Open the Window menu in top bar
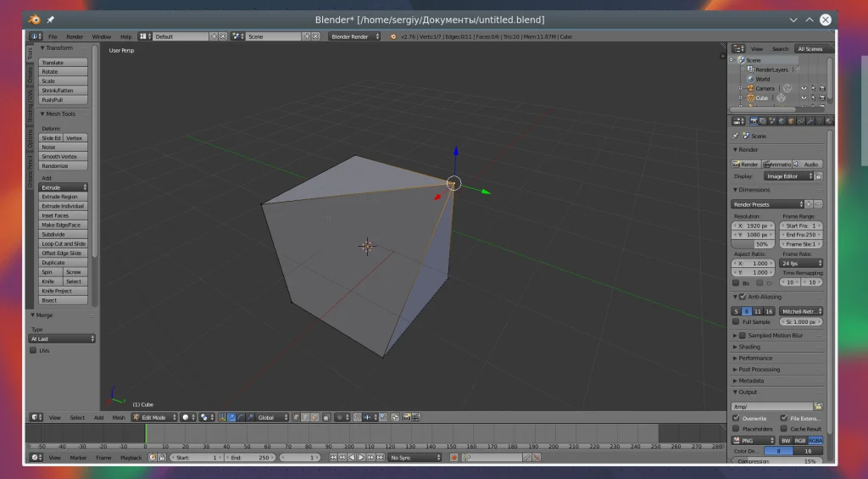 click(x=101, y=36)
